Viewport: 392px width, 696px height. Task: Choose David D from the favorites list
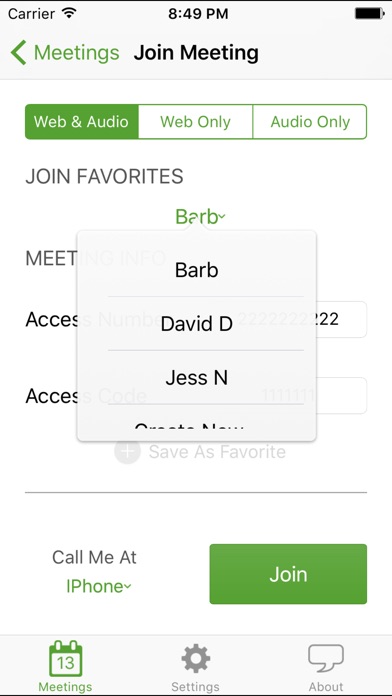(197, 324)
